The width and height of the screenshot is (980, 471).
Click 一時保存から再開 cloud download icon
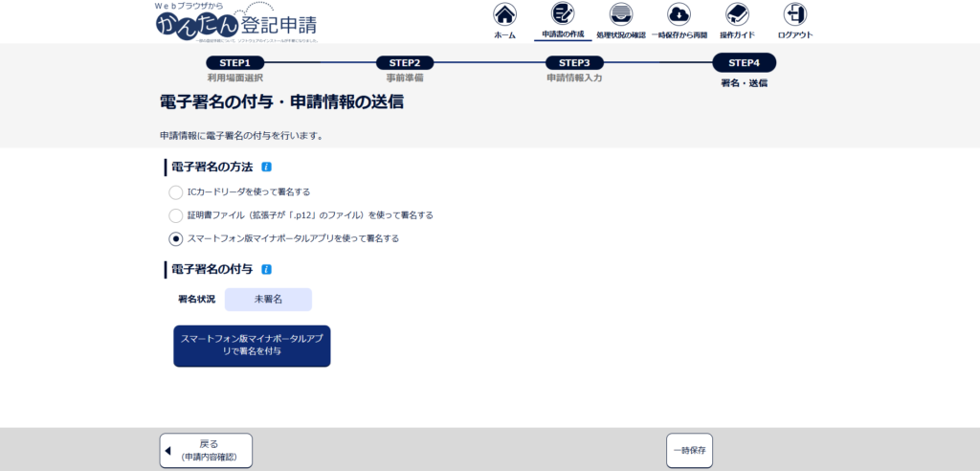coord(679,14)
